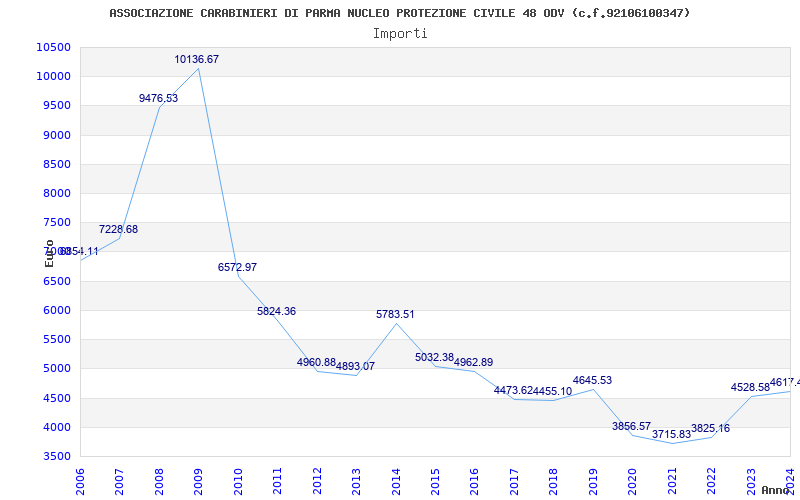Click the x-axis year 2008
This screenshot has width=800, height=500.
(x=159, y=482)
